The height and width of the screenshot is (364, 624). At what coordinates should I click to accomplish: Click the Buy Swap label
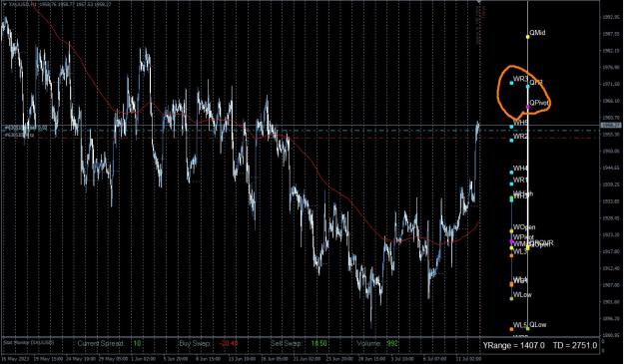point(195,344)
